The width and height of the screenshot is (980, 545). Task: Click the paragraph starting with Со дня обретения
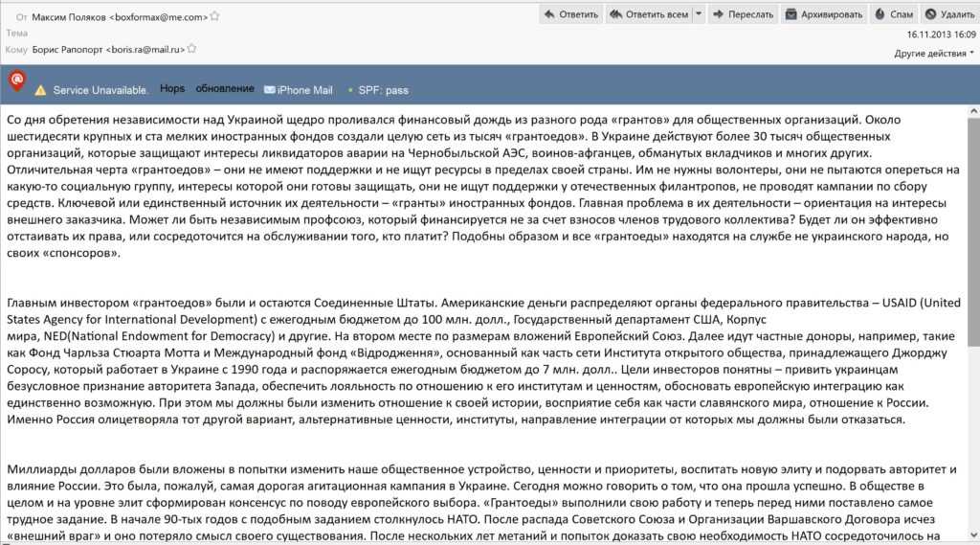(x=483, y=186)
